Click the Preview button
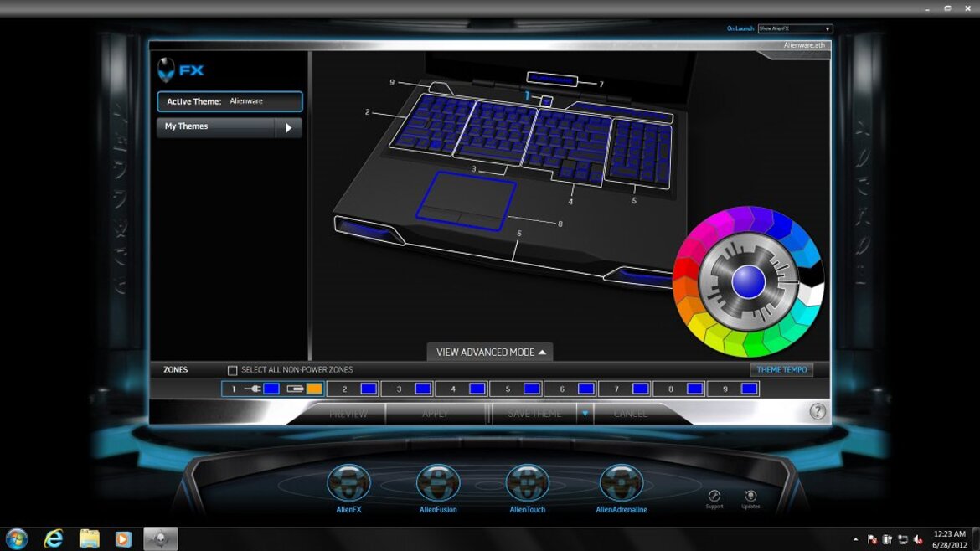This screenshot has height=551, width=980. click(x=348, y=414)
